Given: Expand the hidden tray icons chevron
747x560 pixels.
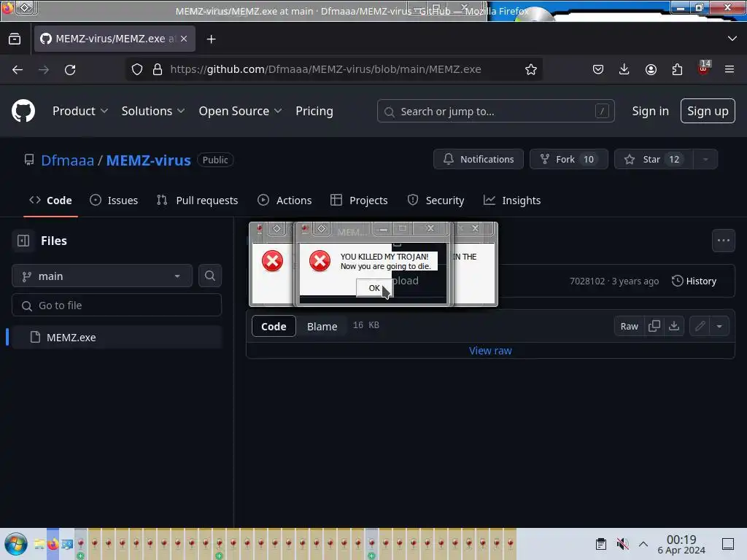Looking at the screenshot, I should [643, 544].
